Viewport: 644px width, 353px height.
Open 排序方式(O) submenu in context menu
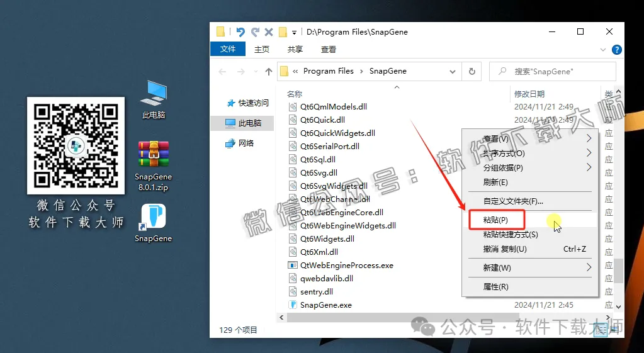click(530, 153)
